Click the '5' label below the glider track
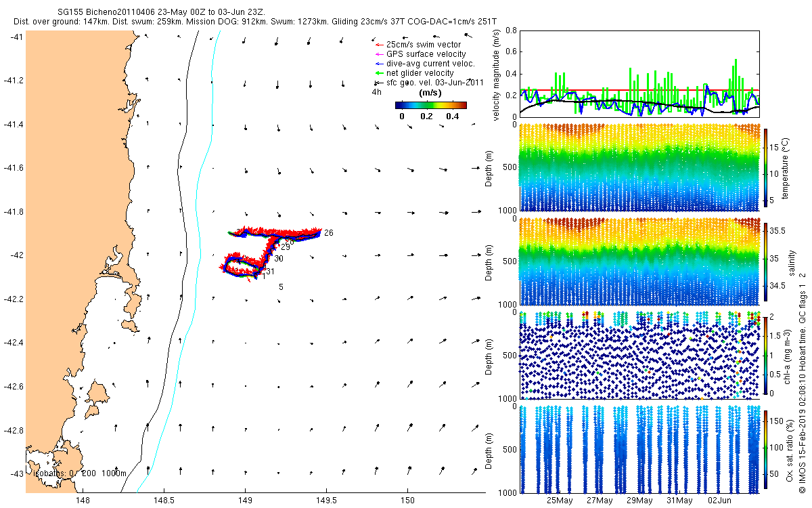This screenshot has height=508, width=812. coord(281,287)
